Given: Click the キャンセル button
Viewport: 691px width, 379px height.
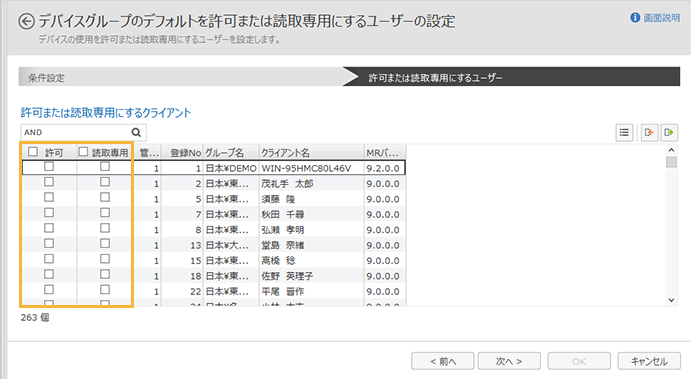Looking at the screenshot, I should 649,361.
